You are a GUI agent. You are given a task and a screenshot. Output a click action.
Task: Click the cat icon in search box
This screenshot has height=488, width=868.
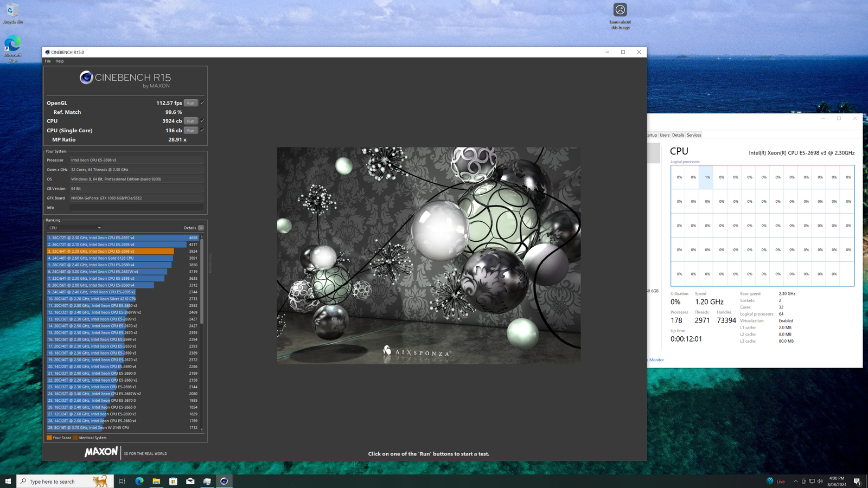[100, 481]
